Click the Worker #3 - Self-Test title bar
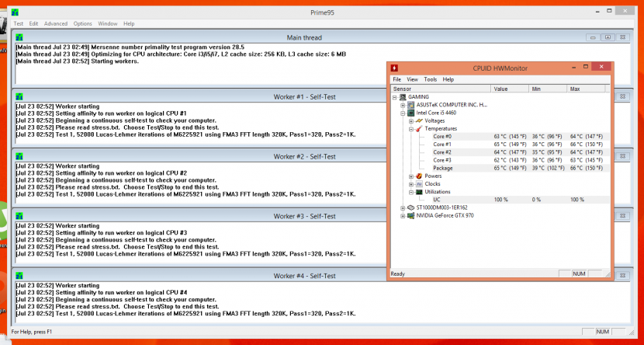This screenshot has height=345, width=644. [x=304, y=216]
